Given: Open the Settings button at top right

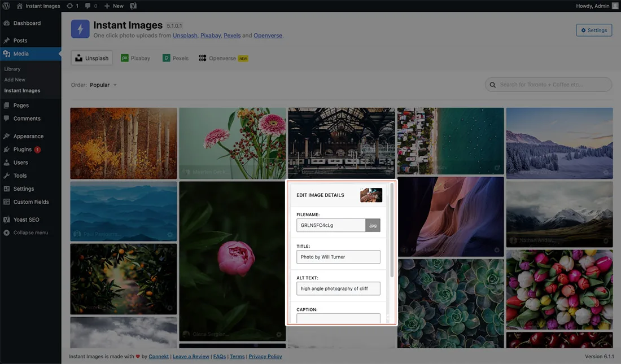Looking at the screenshot, I should (594, 30).
